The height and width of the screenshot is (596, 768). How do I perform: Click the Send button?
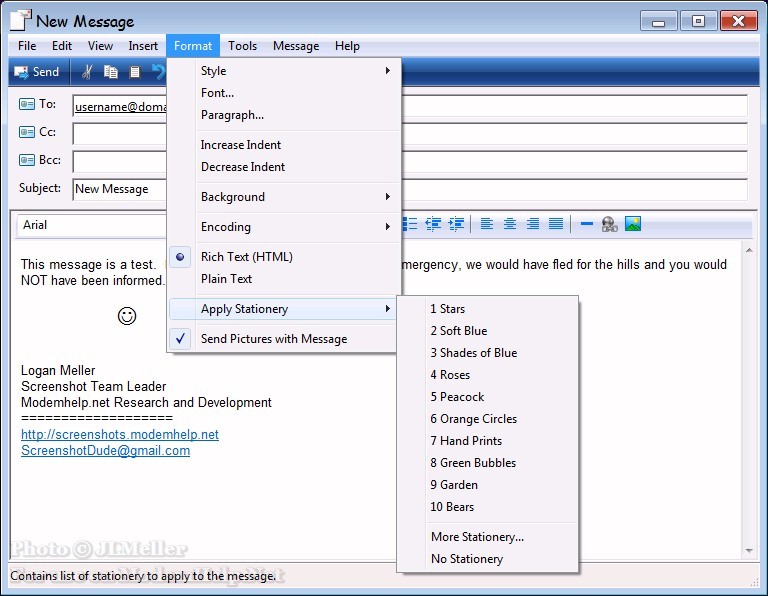tap(37, 72)
